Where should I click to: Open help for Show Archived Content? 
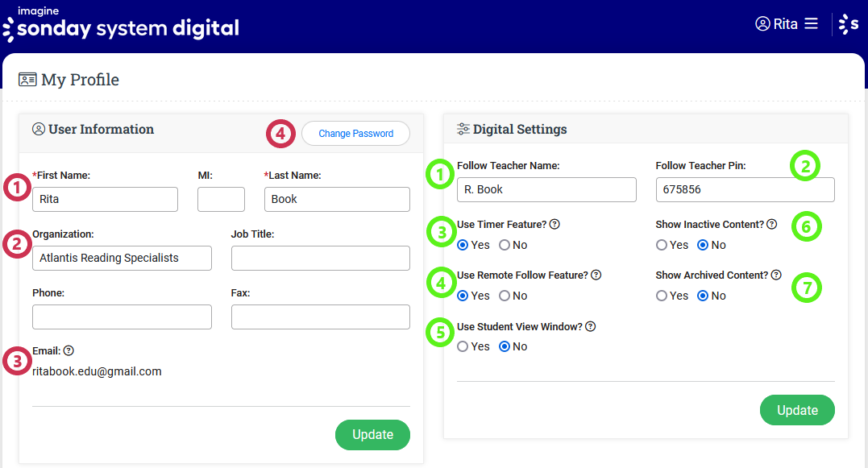pos(776,275)
